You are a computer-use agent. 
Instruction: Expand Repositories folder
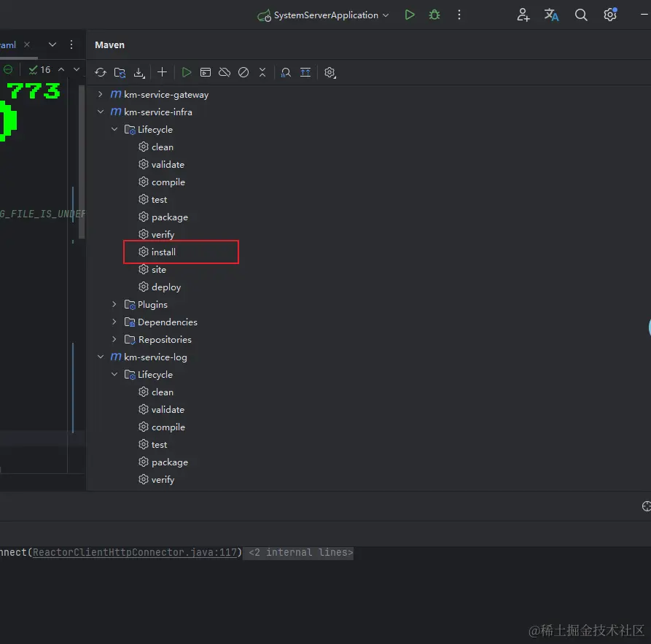114,339
